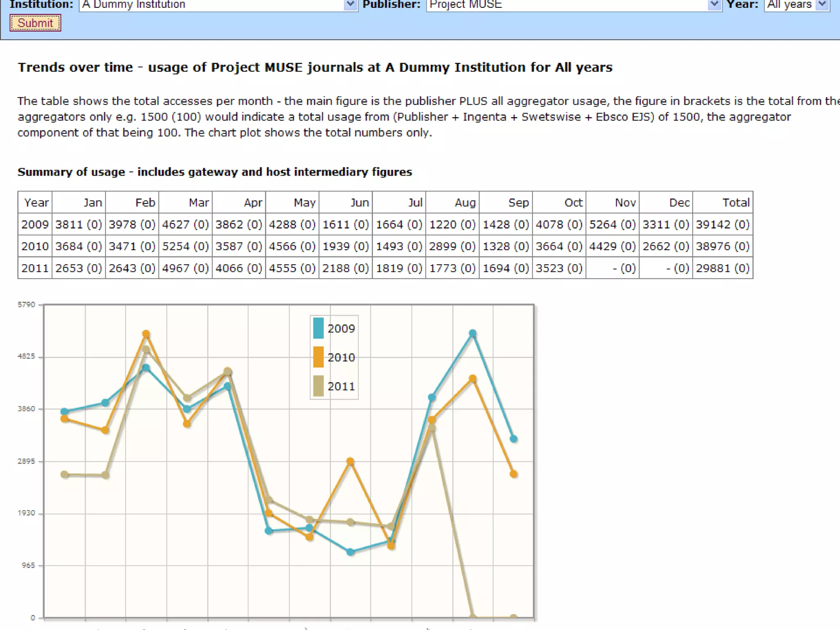Viewport: 840px width, 630px height.
Task: Click the Submit button
Action: [x=35, y=23]
